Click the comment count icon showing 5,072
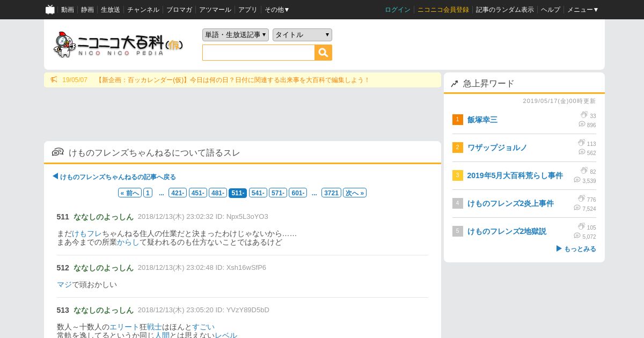644x338 pixels. (577, 236)
